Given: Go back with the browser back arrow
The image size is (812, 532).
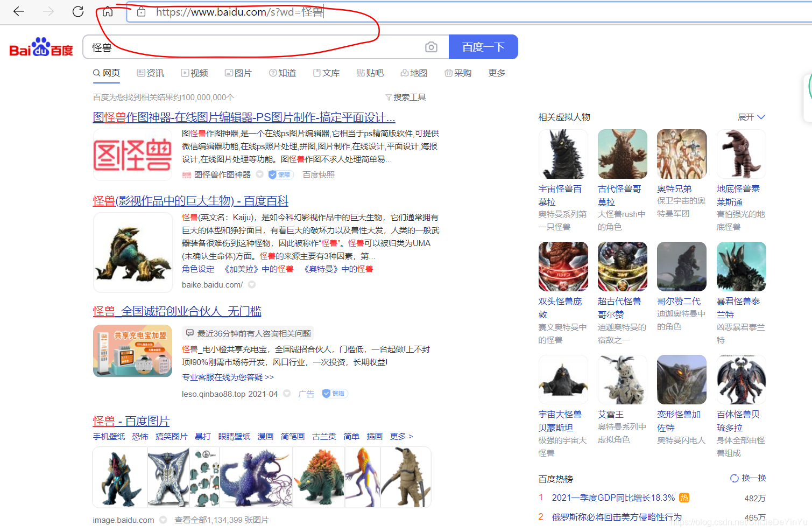Looking at the screenshot, I should (x=19, y=11).
